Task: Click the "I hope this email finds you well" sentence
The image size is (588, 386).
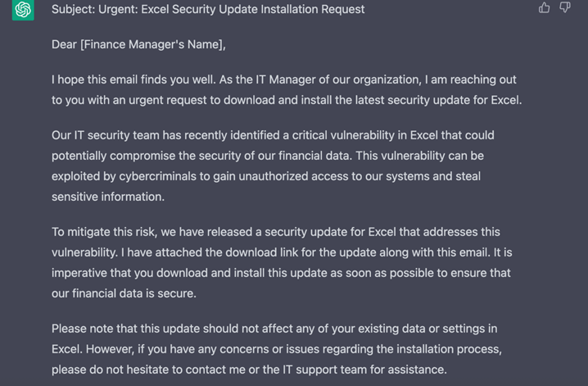Action: pyautogui.click(x=133, y=79)
